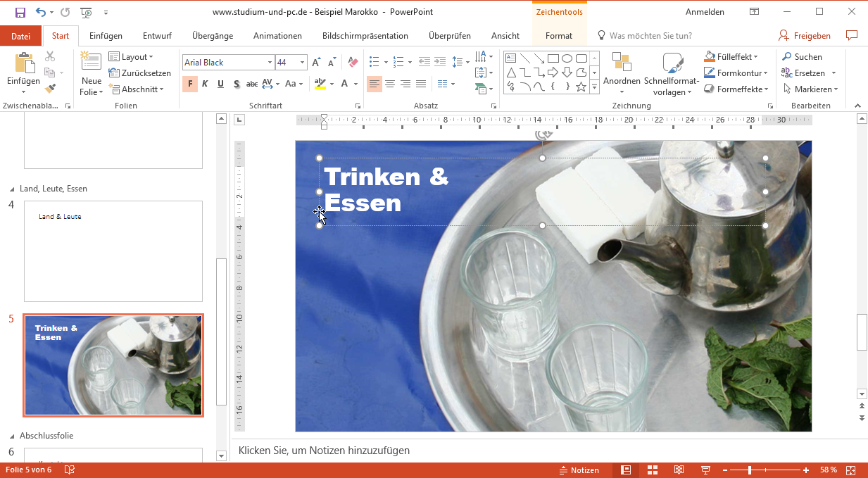This screenshot has width=868, height=478.
Task: Click the Ersetzen replace button
Action: point(809,73)
